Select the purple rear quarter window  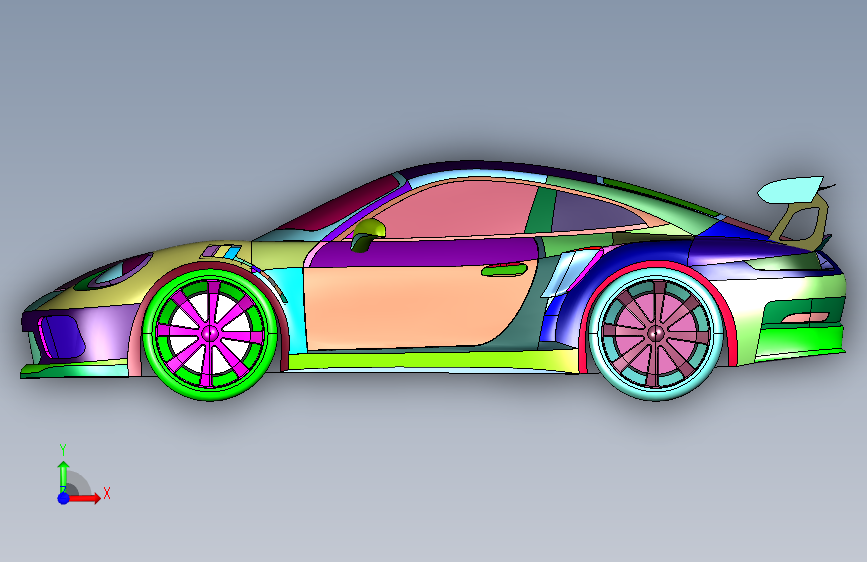coord(592,213)
